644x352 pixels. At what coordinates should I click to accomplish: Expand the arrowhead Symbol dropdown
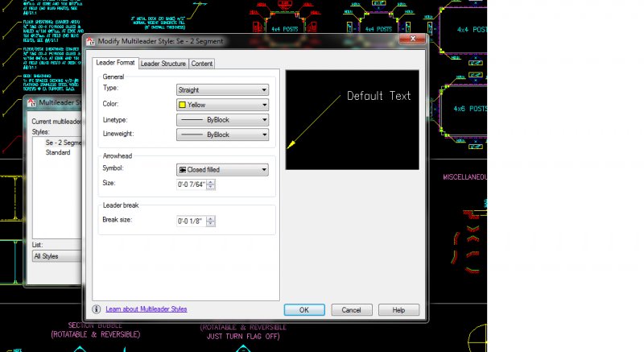(223, 170)
